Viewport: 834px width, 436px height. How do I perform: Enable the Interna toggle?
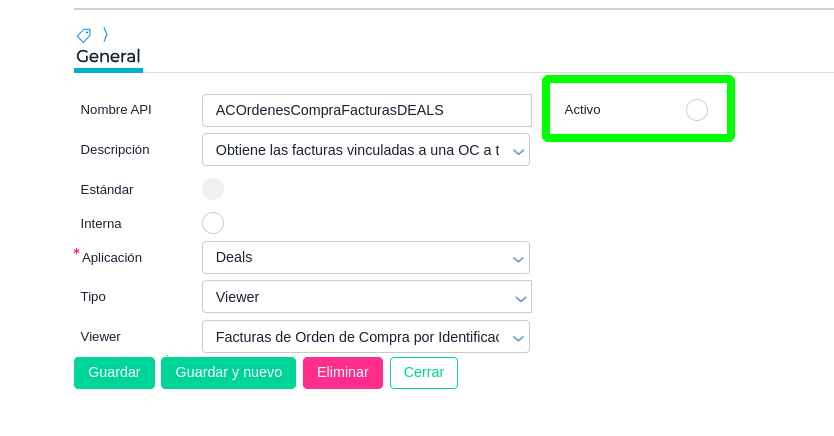(213, 223)
